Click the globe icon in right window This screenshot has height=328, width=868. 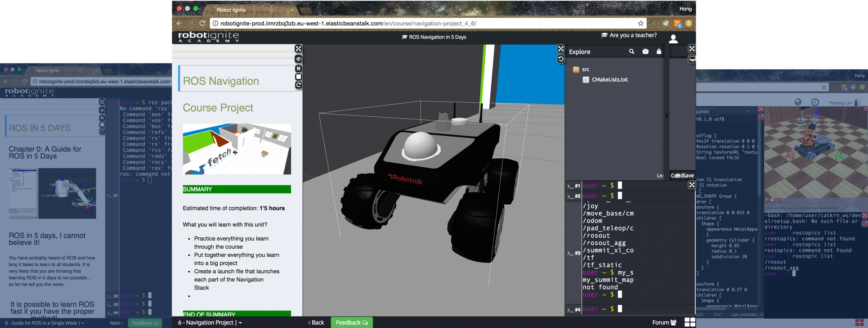798,102
